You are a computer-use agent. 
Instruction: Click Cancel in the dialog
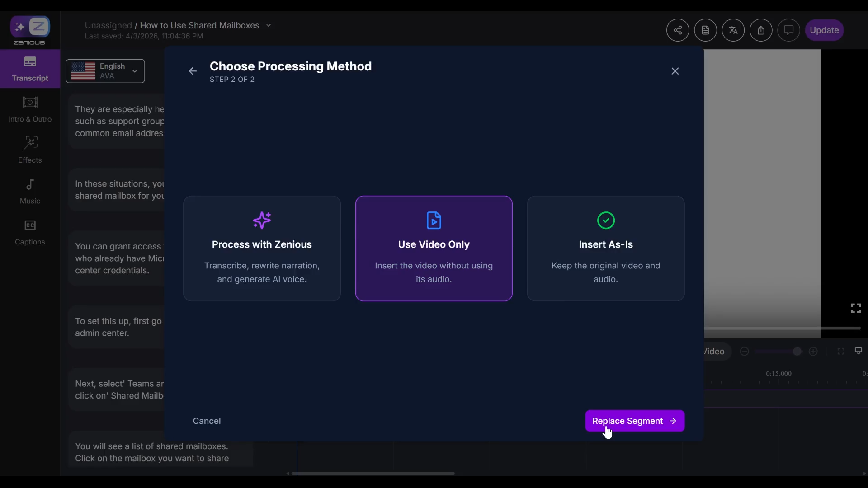(207, 421)
